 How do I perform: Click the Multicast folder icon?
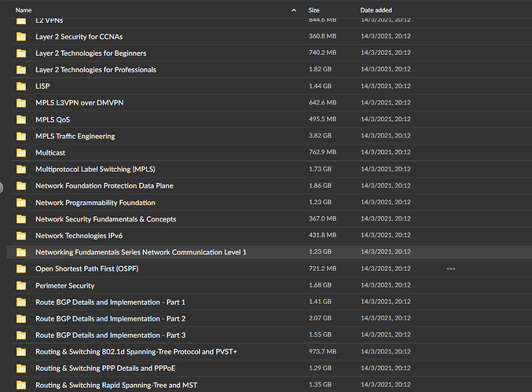[21, 152]
